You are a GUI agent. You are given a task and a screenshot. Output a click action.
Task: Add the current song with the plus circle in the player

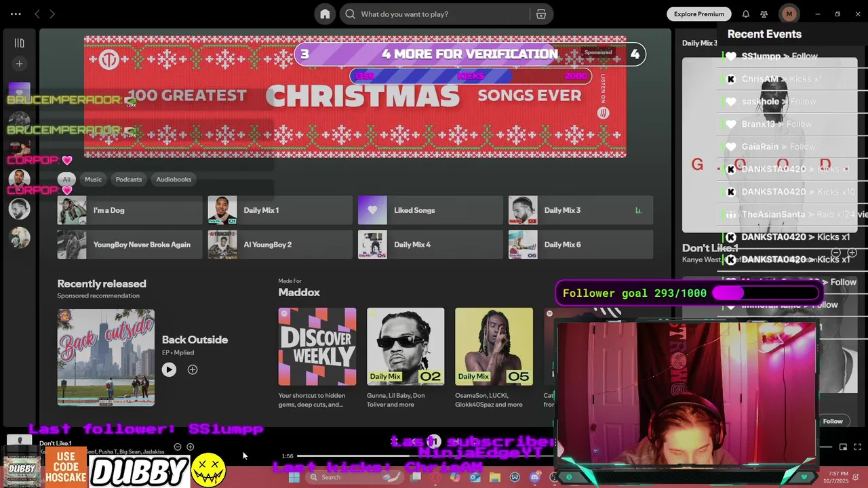click(190, 447)
